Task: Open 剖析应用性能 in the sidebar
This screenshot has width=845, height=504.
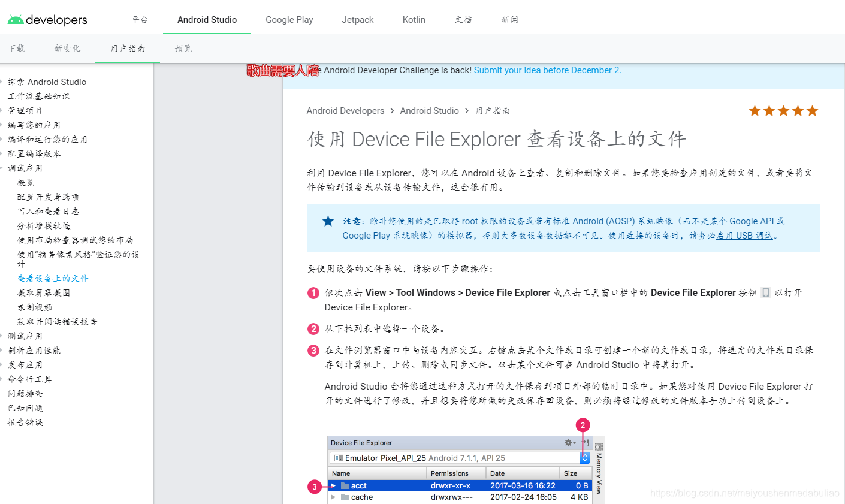Action: 34,351
